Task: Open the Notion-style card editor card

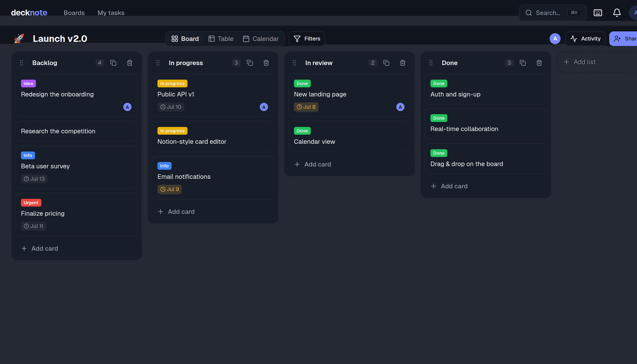Action: (x=213, y=137)
